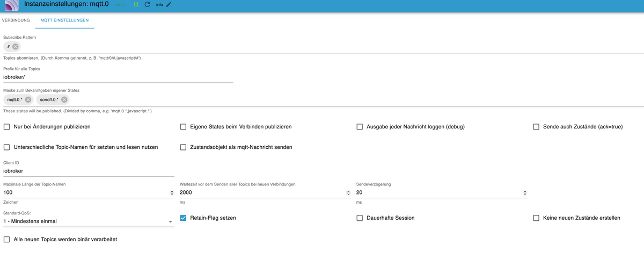Uncheck 'Retain-Flag setzen'
The width and height of the screenshot is (644, 273).
point(184,218)
